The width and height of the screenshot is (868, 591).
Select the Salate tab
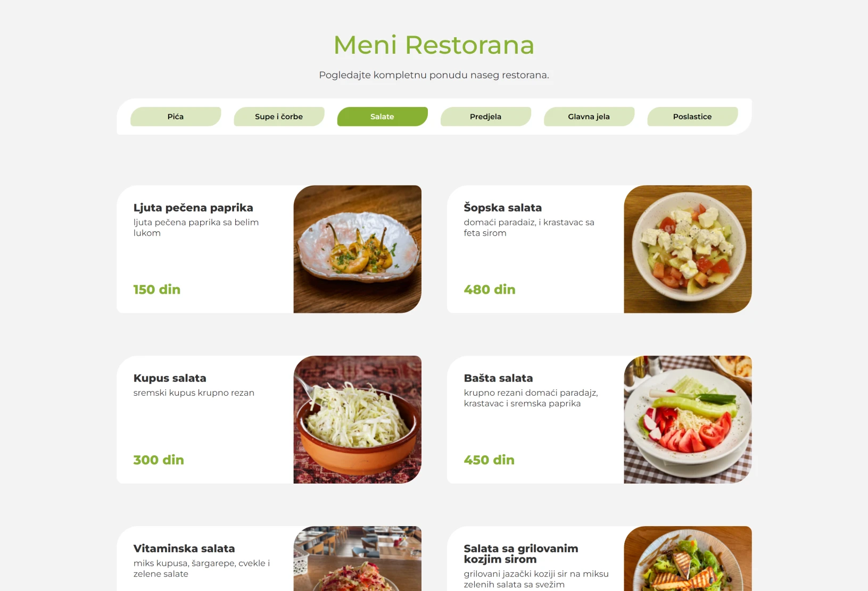pyautogui.click(x=382, y=116)
